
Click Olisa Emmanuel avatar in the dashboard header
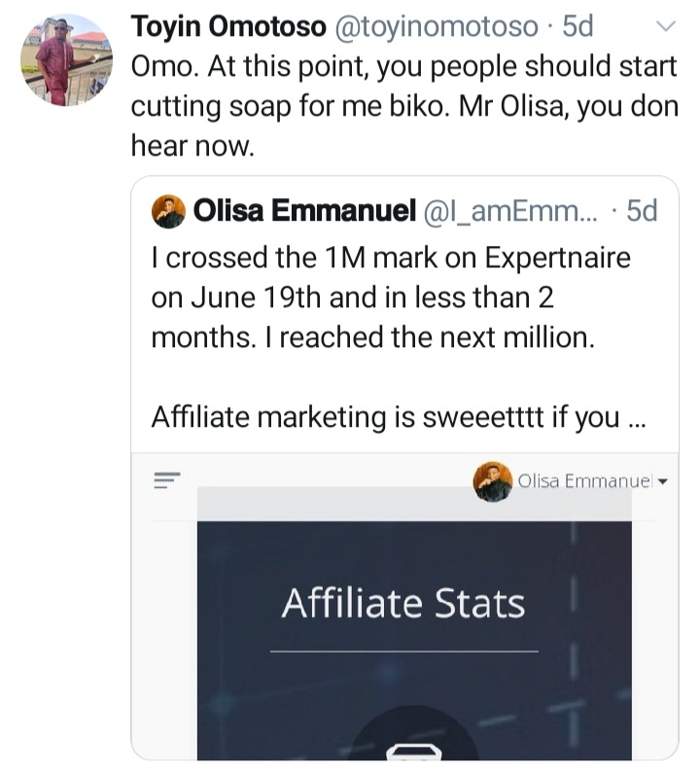click(492, 481)
